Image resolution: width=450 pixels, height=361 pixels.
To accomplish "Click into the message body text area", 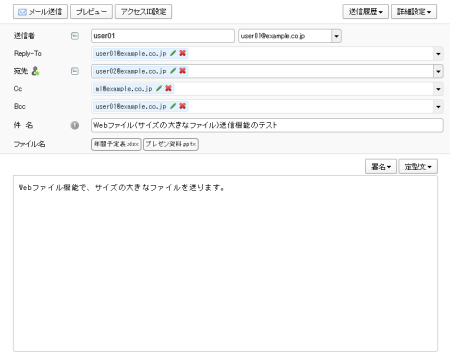I will tap(225, 263).
